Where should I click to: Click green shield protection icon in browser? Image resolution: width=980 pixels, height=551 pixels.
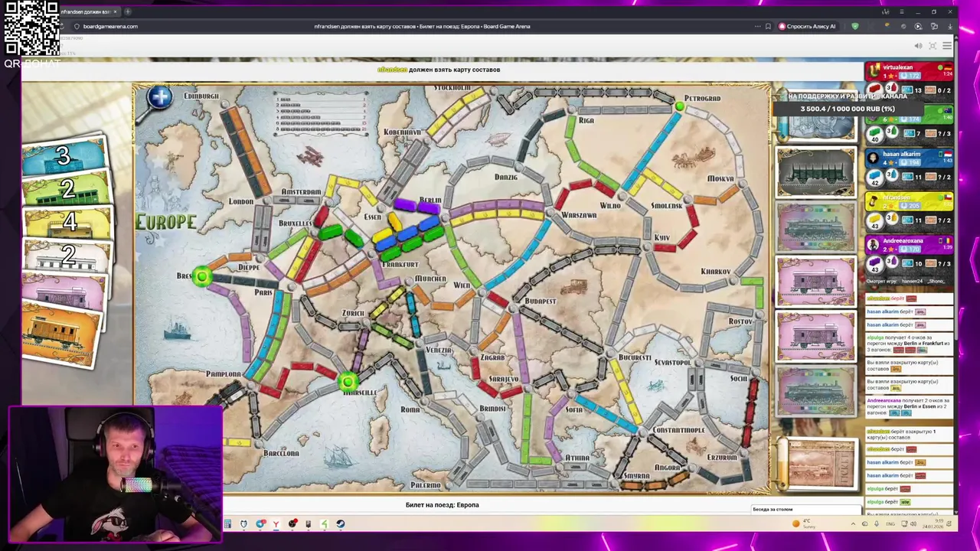tap(855, 26)
